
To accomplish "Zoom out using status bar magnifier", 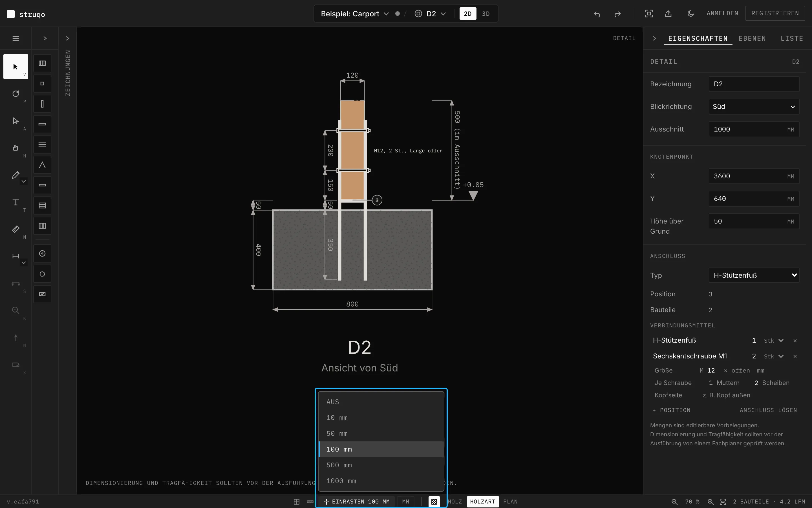I will coord(674,502).
